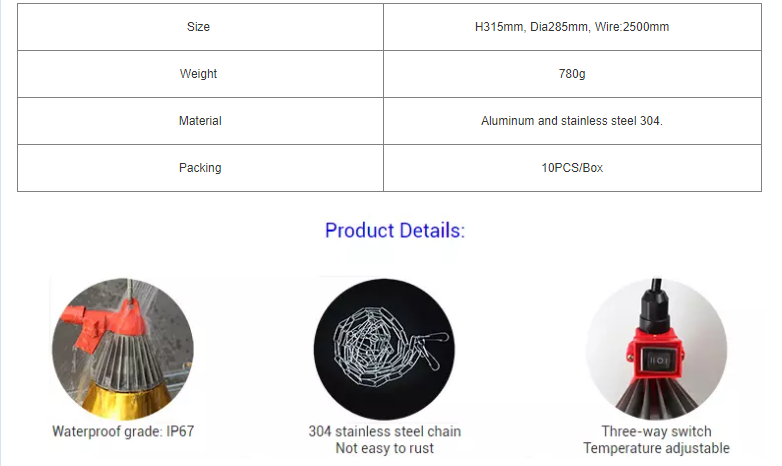The image size is (782, 466).
Task: Select the 10PCS/Box packing value
Action: click(x=572, y=168)
